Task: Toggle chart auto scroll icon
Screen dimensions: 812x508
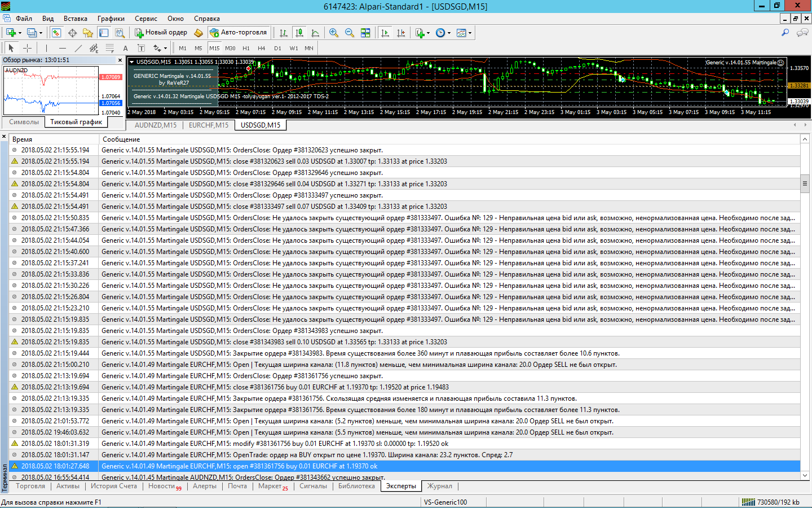Action: pyautogui.click(x=385, y=33)
